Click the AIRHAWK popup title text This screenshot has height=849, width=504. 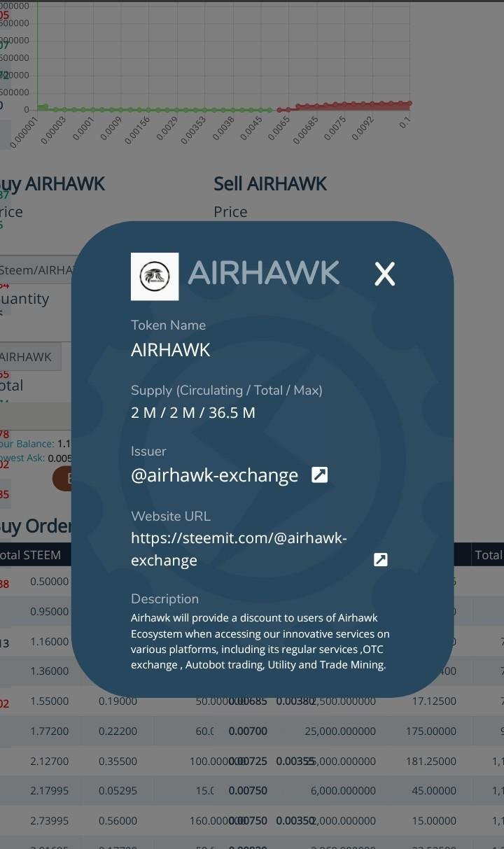264,273
